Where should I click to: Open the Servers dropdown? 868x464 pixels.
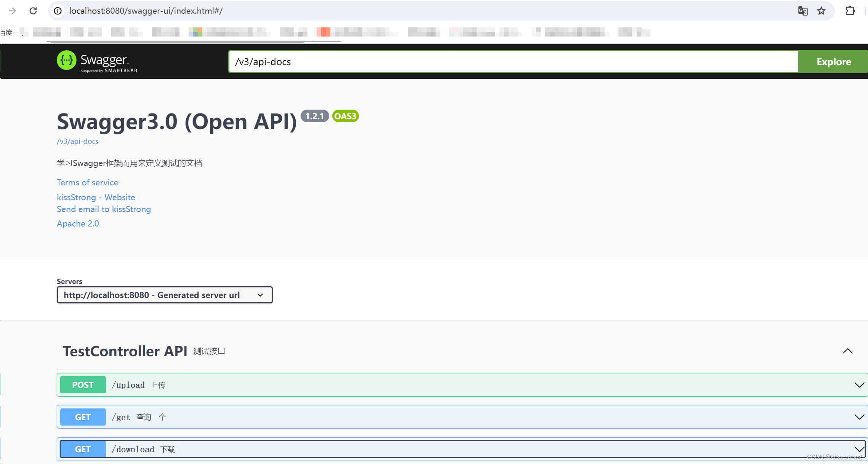tap(164, 295)
